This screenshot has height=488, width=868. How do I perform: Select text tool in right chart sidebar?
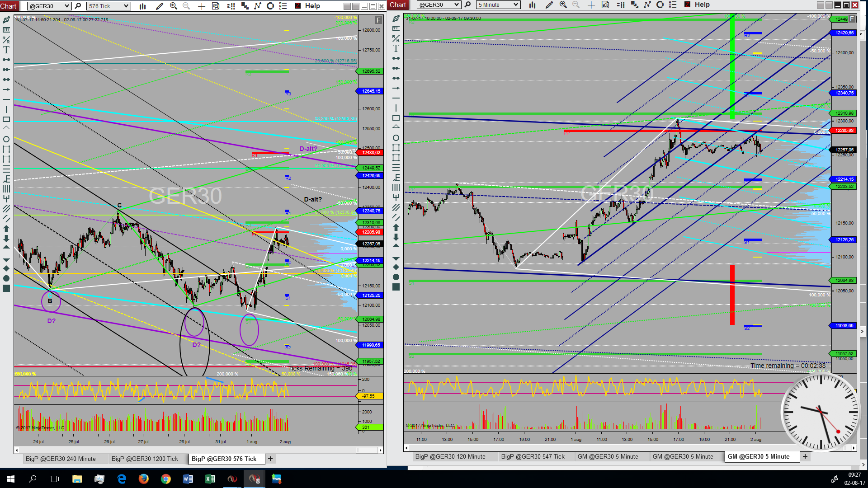coord(396,48)
